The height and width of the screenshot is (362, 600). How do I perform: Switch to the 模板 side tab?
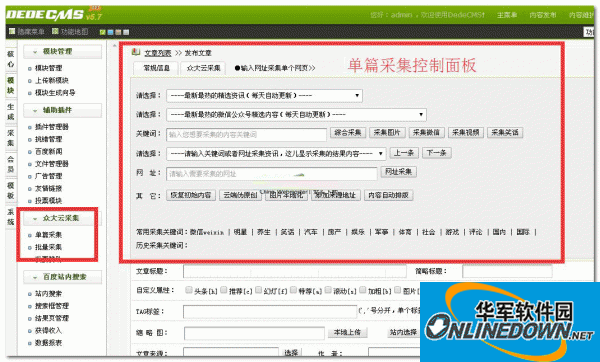[11, 191]
